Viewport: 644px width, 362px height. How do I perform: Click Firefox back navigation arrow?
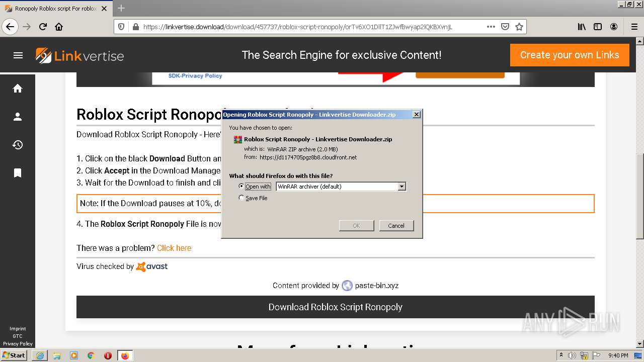click(11, 27)
